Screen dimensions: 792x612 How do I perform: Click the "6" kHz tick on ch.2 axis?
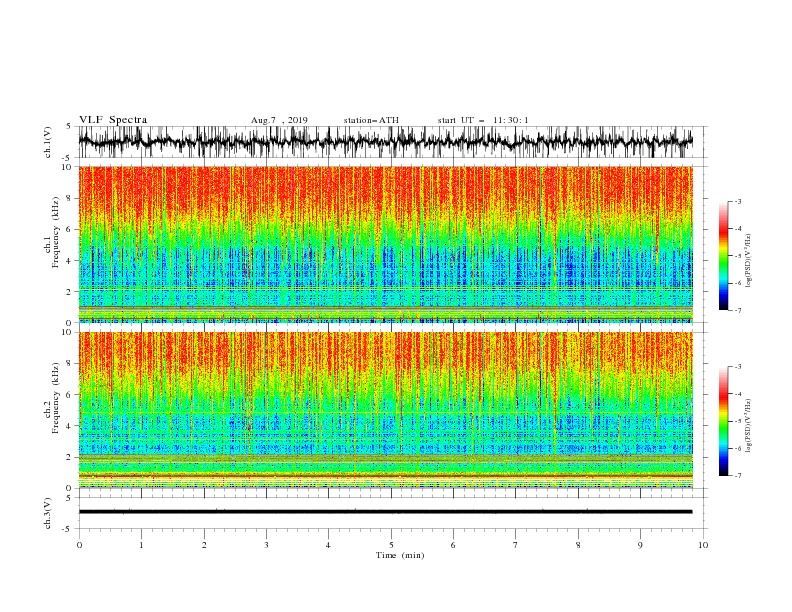[69, 395]
